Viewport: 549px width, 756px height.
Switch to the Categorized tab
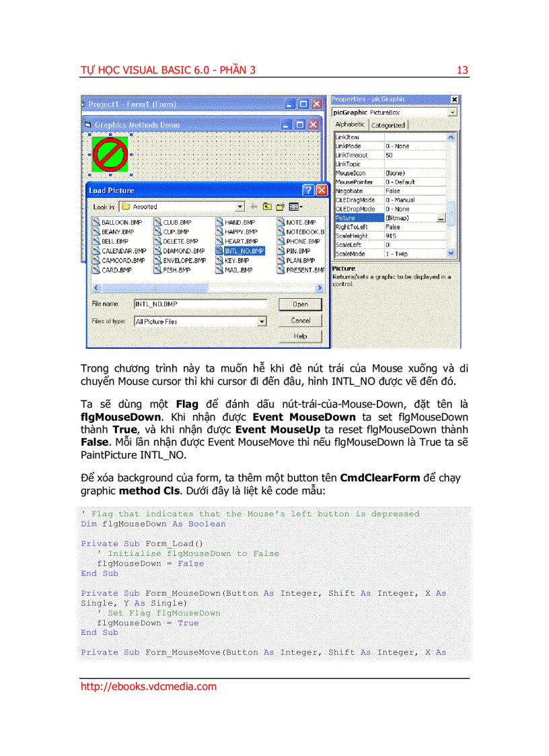[x=388, y=125]
